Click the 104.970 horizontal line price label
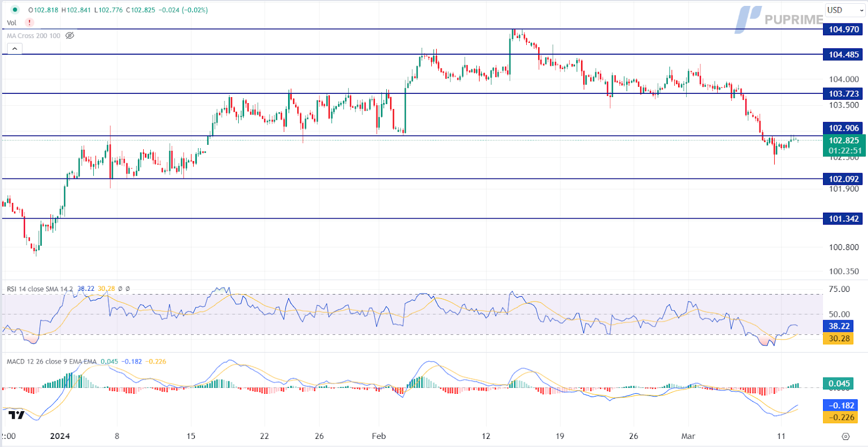The image size is (868, 447). tap(843, 29)
